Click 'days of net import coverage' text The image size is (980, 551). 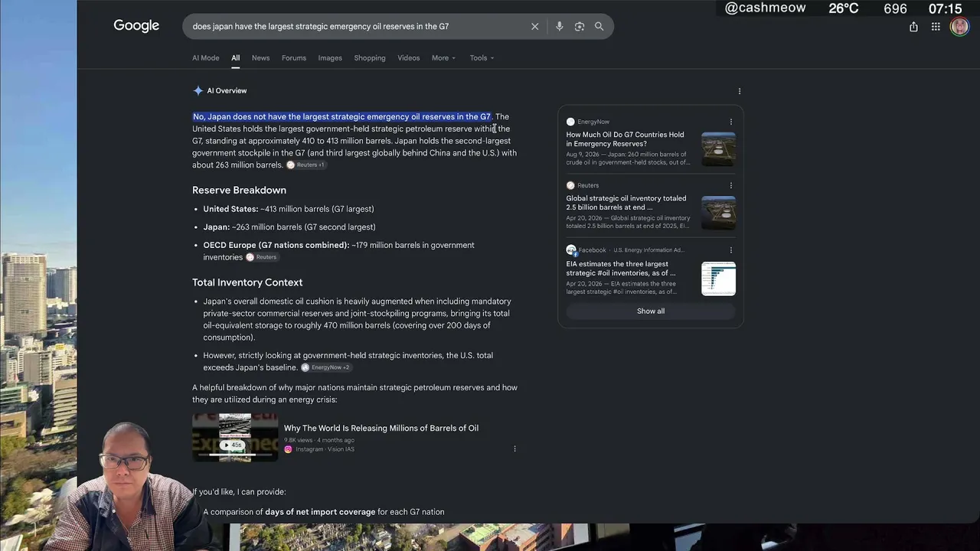(x=320, y=512)
